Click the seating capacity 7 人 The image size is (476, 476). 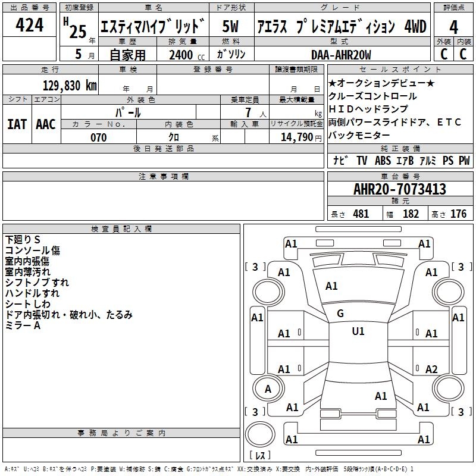tap(256, 113)
